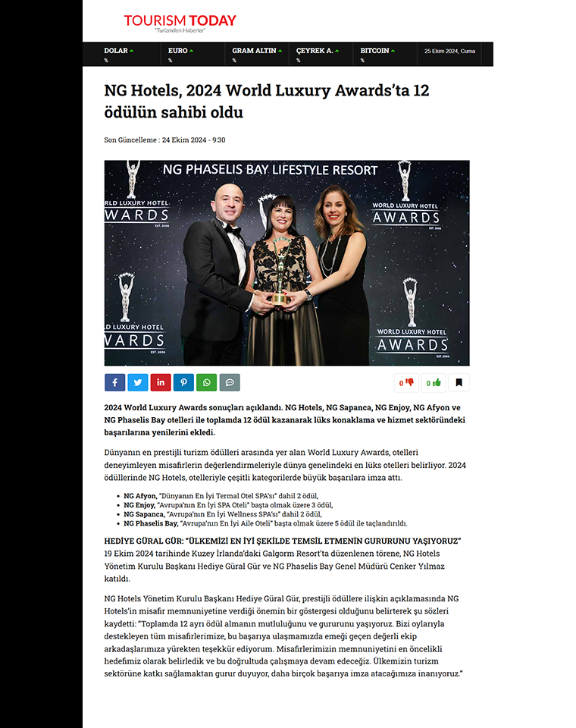
Task: Click paragraph starting 'NG Hotels Yönetim Kurulu Başkanı Hediye'
Action: (283, 636)
